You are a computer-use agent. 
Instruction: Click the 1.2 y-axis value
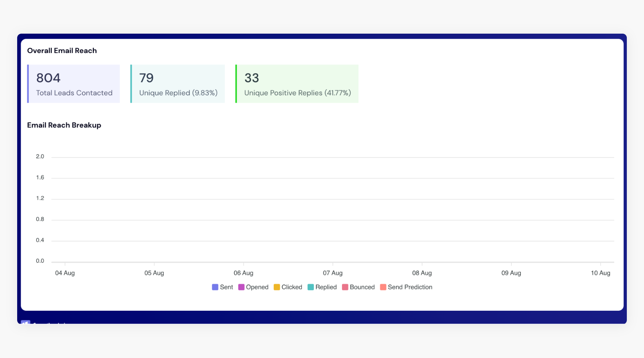point(40,198)
